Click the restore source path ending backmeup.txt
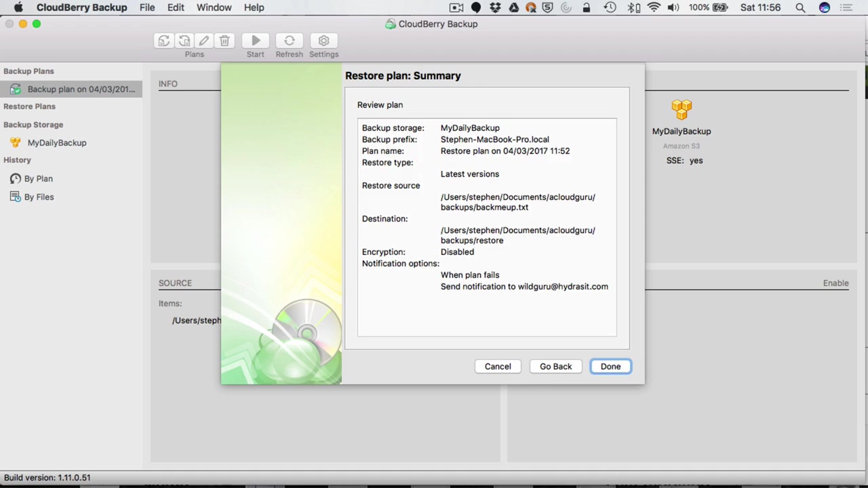Image resolution: width=868 pixels, height=488 pixels. pyautogui.click(x=518, y=202)
